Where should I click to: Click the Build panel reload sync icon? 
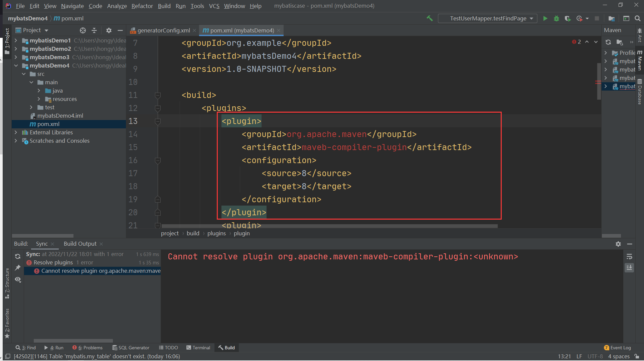[18, 256]
